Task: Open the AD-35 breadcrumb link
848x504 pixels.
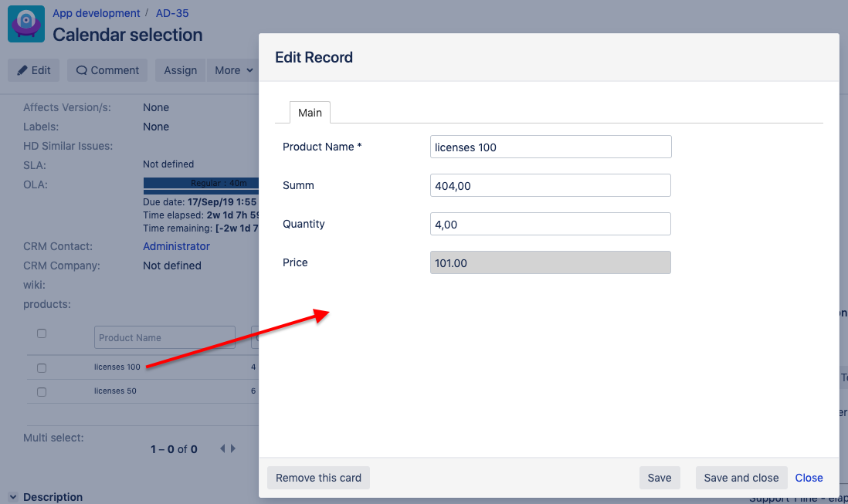Action: (172, 13)
